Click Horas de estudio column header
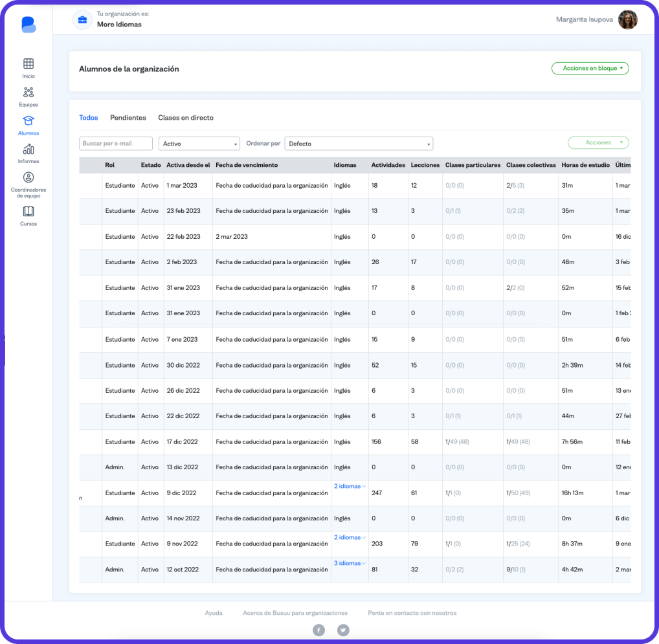The width and height of the screenshot is (659, 644). (585, 165)
